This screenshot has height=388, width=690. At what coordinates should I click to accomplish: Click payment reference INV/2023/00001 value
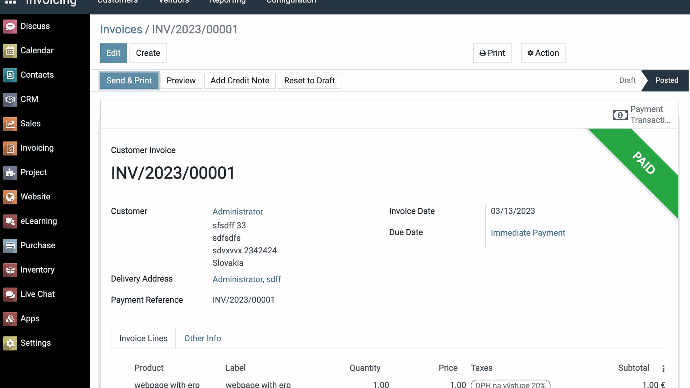[x=243, y=300]
